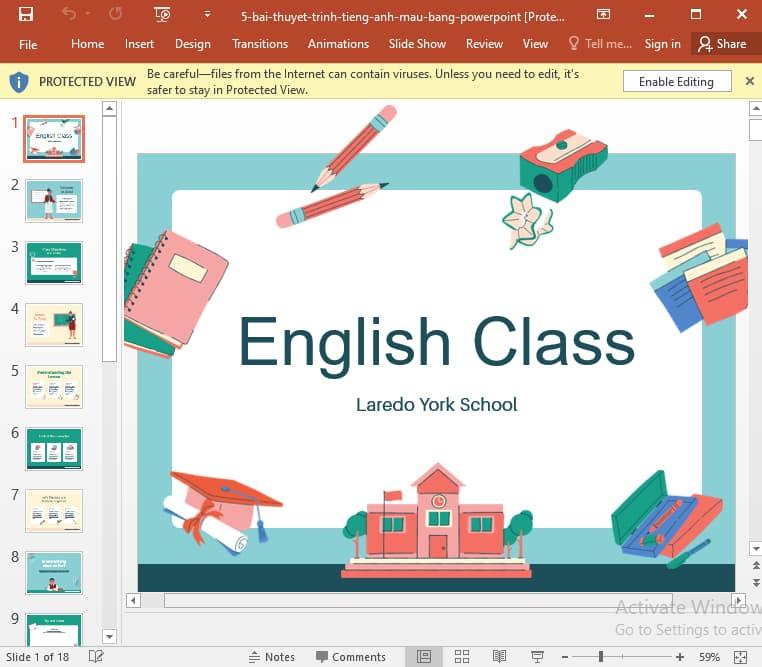
Task: Select slide 3 thumbnail
Action: [54, 263]
